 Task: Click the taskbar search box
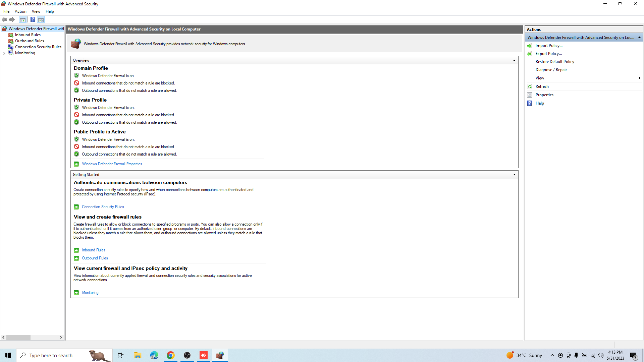[x=64, y=355]
